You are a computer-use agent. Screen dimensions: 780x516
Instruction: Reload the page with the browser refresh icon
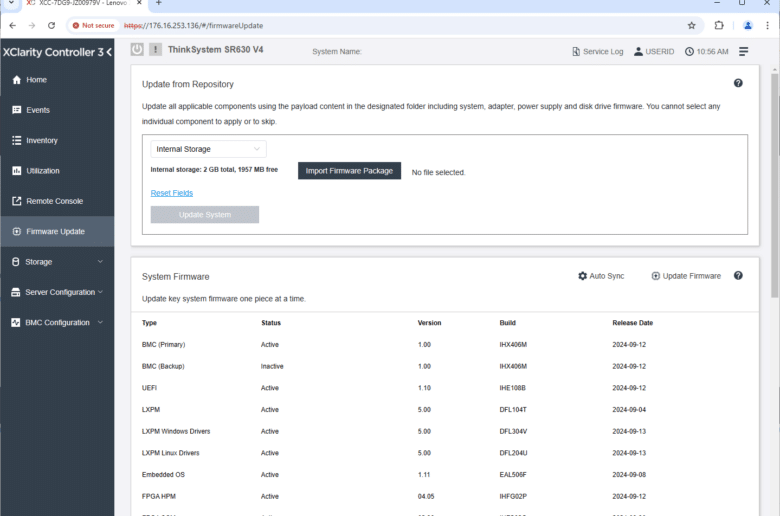[x=51, y=25]
